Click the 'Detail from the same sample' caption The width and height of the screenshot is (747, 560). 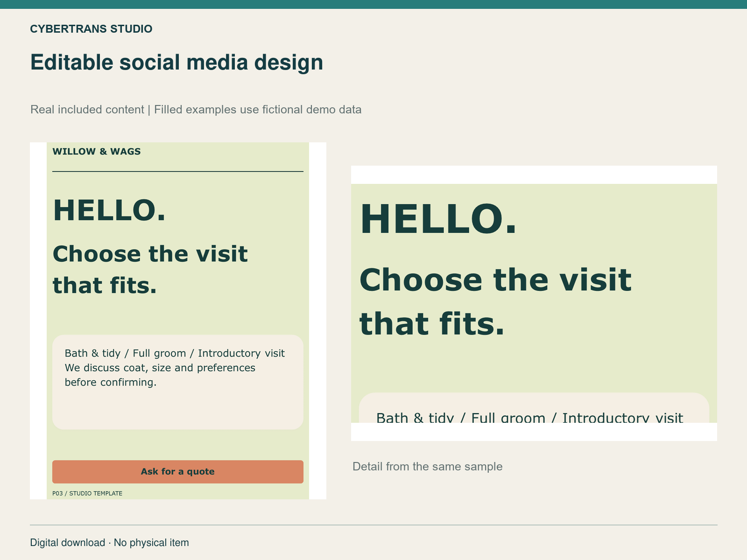(x=427, y=467)
